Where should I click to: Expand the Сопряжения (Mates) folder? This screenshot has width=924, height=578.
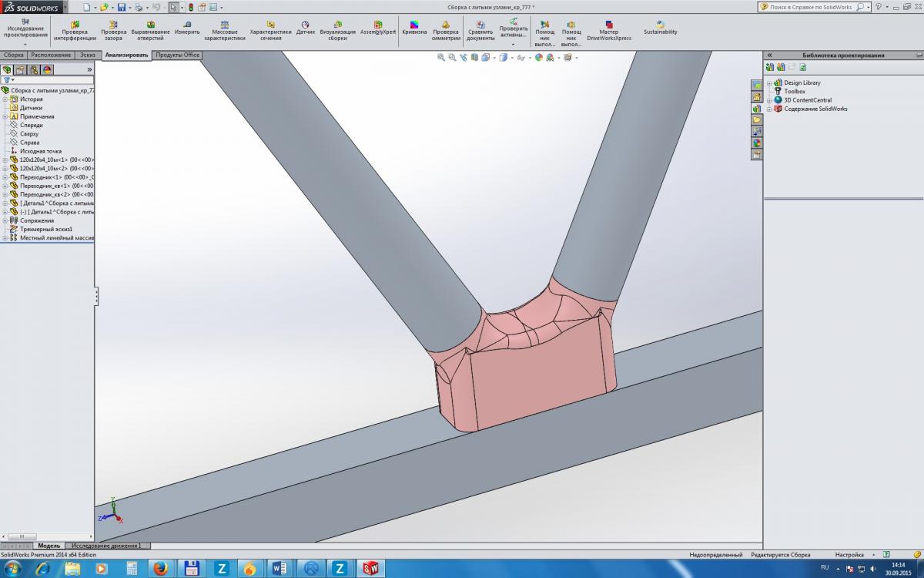click(x=5, y=220)
